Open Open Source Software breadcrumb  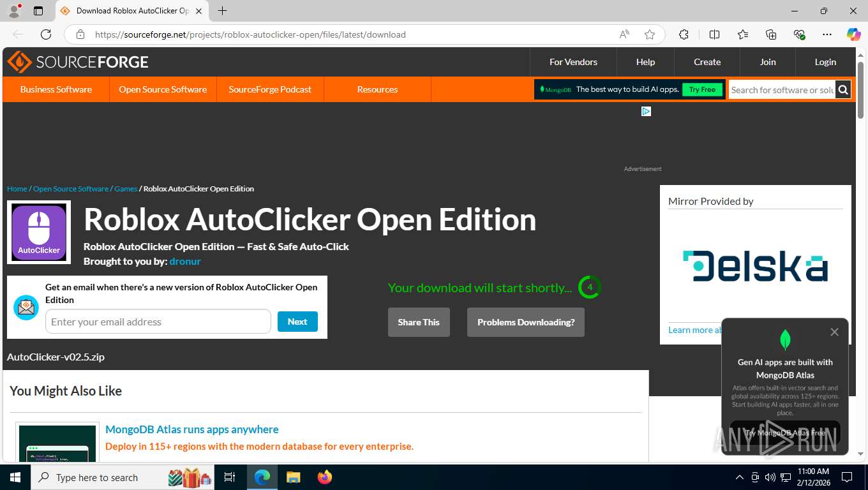pos(71,189)
